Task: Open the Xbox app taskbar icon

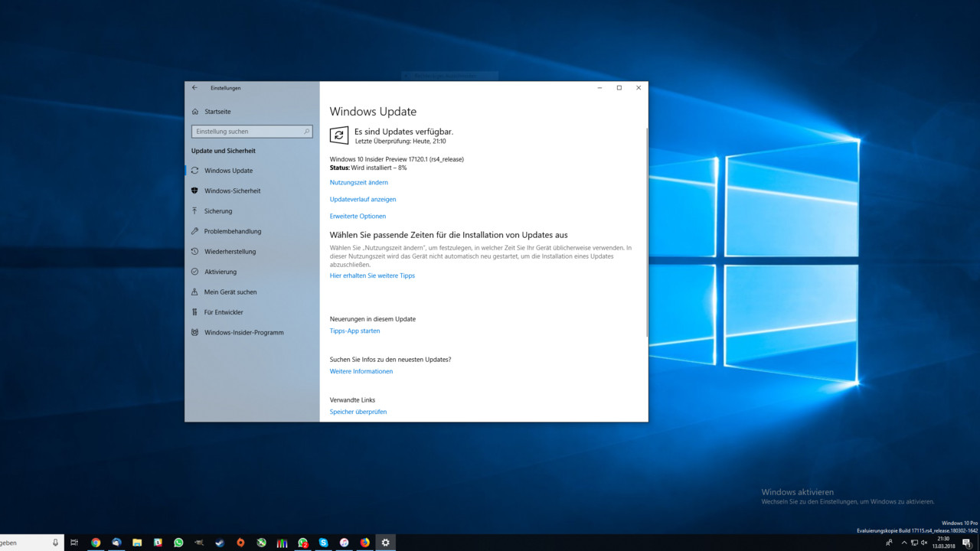Action: [x=261, y=543]
